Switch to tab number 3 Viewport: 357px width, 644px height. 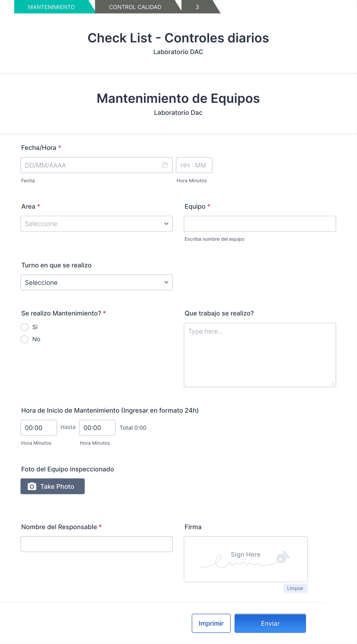197,7
